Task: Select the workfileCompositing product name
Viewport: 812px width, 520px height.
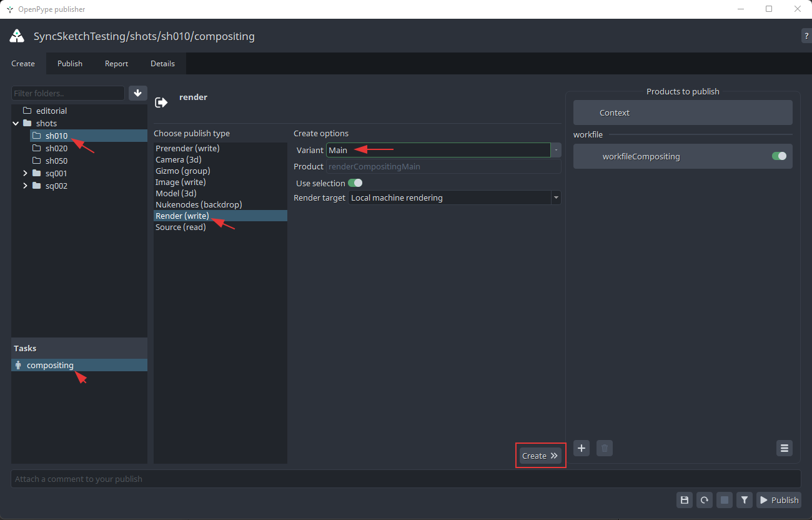Action: pyautogui.click(x=641, y=156)
